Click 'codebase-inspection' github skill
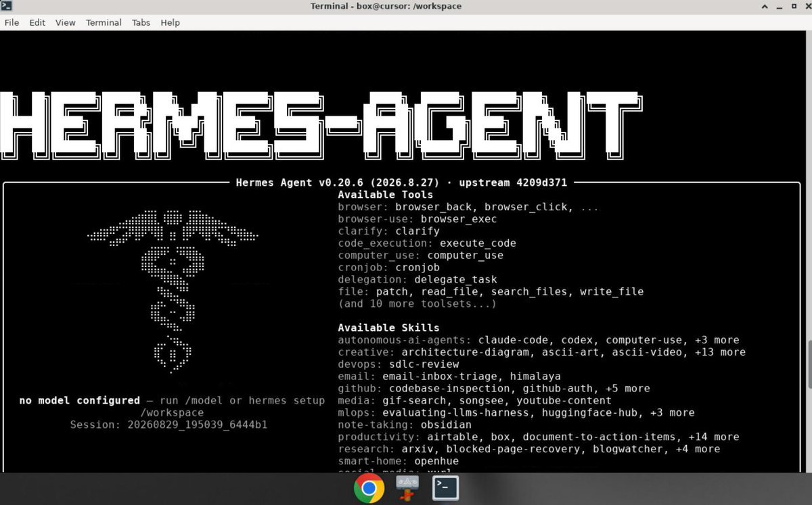 pos(449,389)
